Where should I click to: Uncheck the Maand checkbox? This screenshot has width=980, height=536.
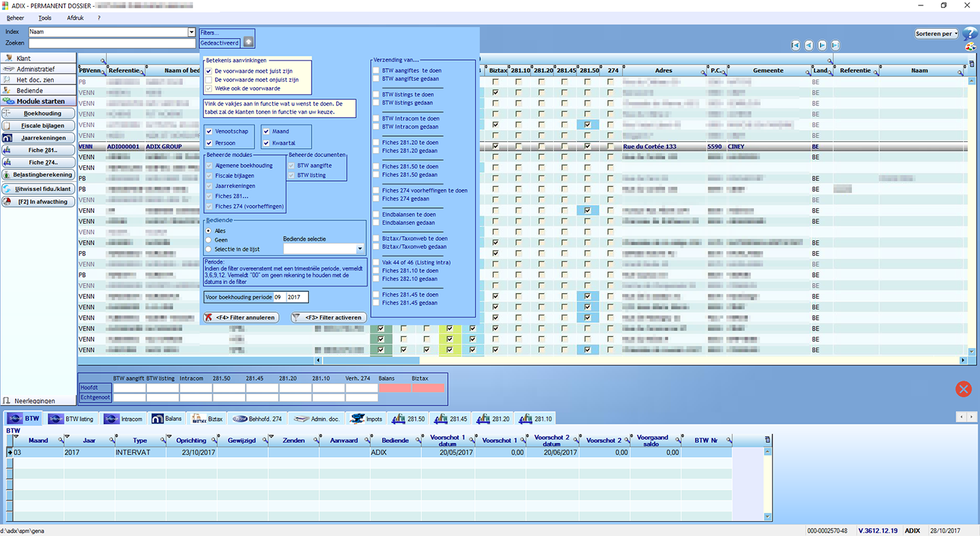click(x=266, y=131)
